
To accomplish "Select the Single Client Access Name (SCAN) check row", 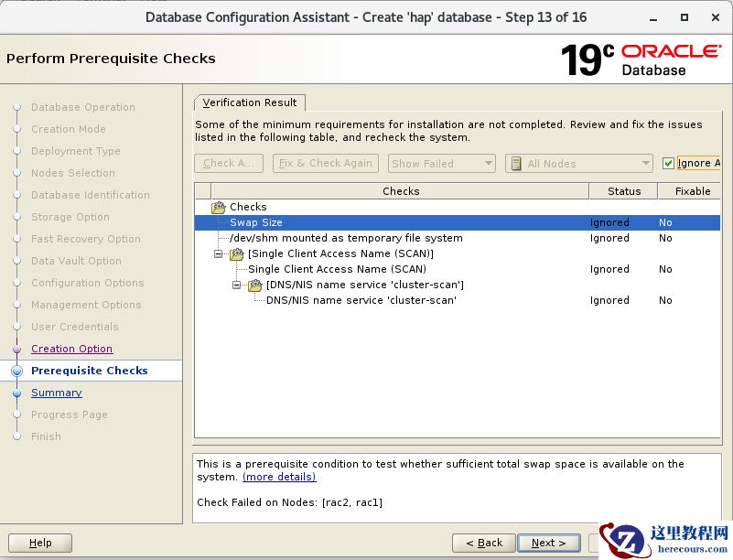I will [458, 269].
